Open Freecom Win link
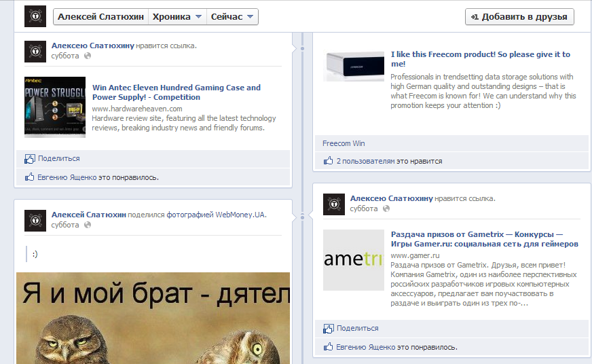Image resolution: width=592 pixels, height=364 pixels. [x=344, y=143]
